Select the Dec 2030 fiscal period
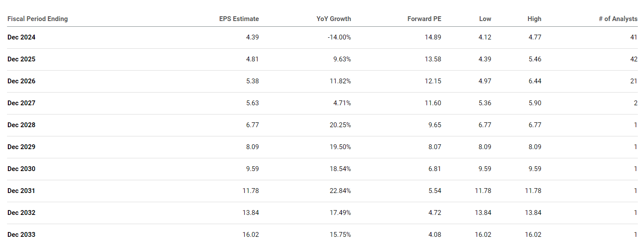The height and width of the screenshot is (250, 644). (x=22, y=169)
